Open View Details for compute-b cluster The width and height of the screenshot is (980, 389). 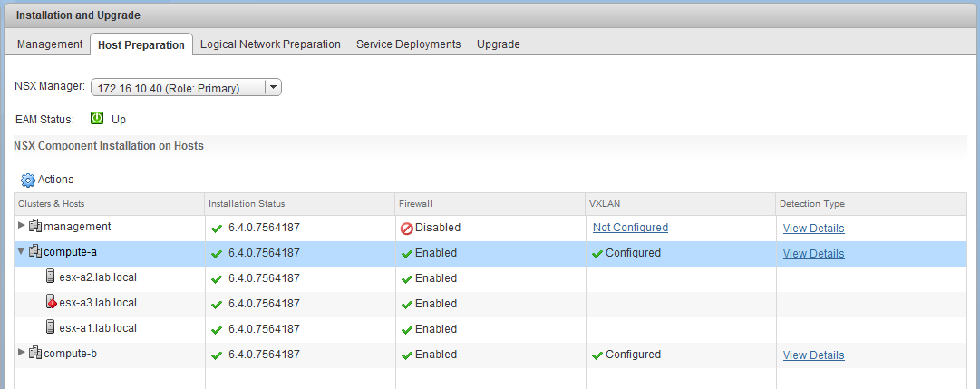point(813,355)
